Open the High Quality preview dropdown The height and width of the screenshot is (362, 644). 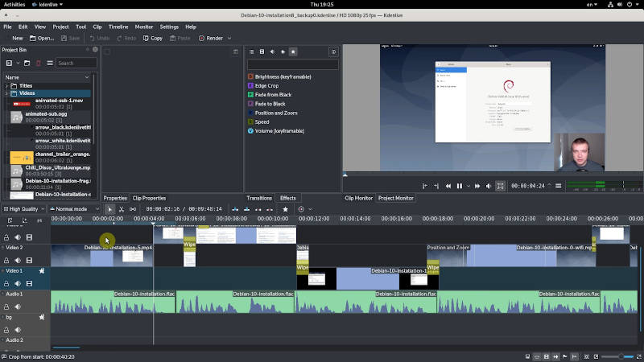23,209
